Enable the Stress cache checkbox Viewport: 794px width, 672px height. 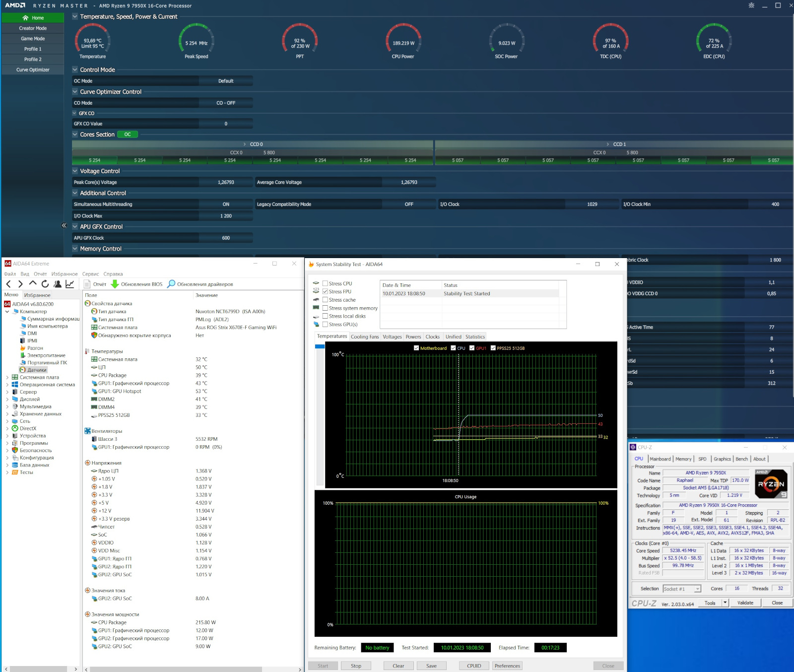coord(326,300)
